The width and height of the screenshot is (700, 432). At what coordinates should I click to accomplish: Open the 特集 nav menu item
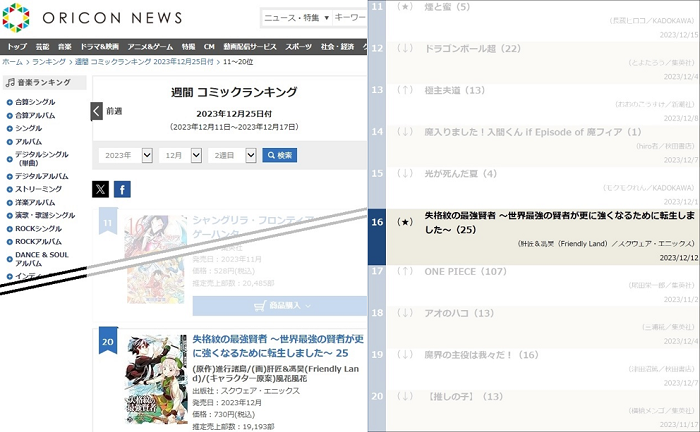click(x=188, y=46)
